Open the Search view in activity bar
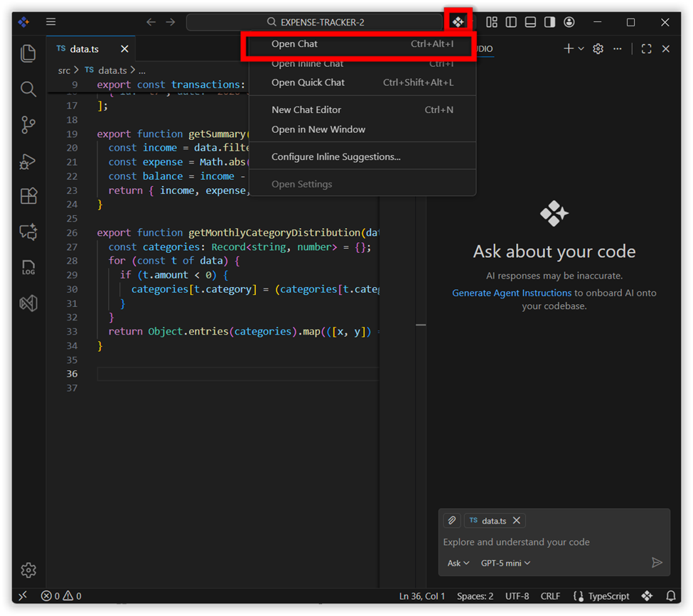 tap(28, 89)
